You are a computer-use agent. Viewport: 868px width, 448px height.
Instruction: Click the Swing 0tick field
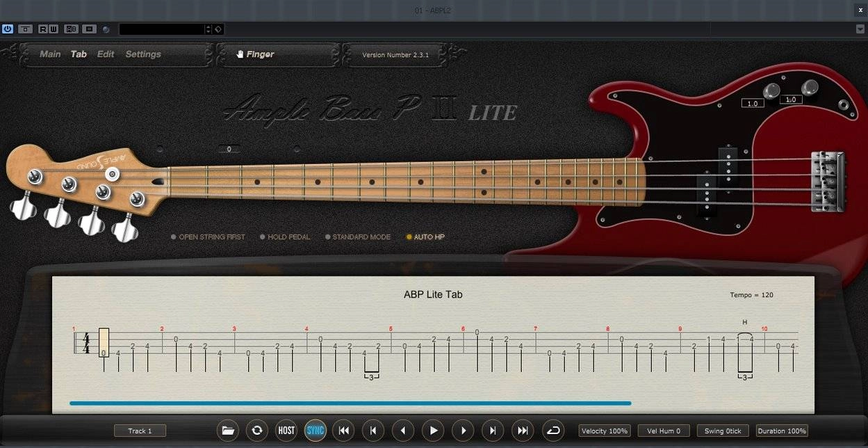click(x=723, y=431)
